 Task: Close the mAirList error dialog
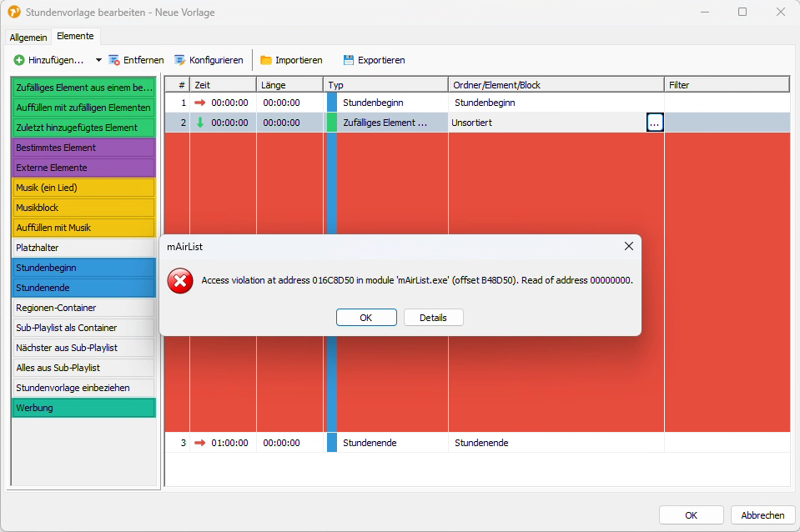[628, 247]
